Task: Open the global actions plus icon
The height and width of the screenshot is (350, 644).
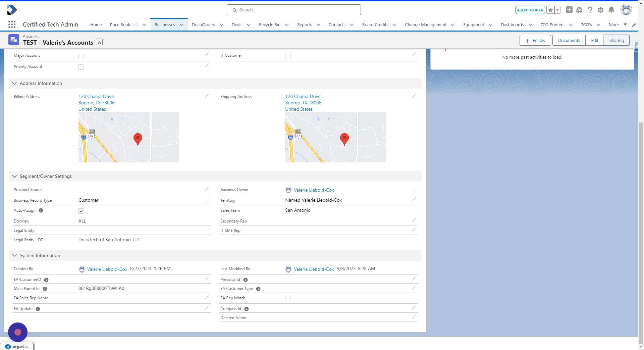Action: pos(569,10)
